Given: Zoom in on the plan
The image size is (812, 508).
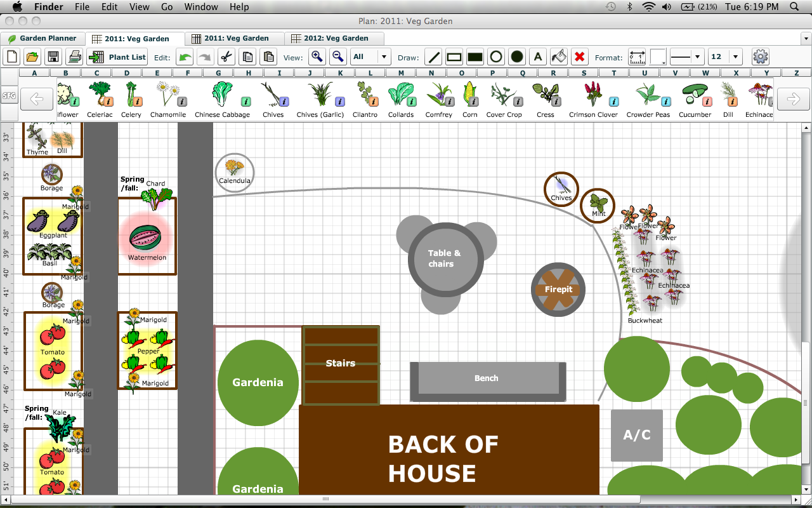Looking at the screenshot, I should pyautogui.click(x=317, y=57).
